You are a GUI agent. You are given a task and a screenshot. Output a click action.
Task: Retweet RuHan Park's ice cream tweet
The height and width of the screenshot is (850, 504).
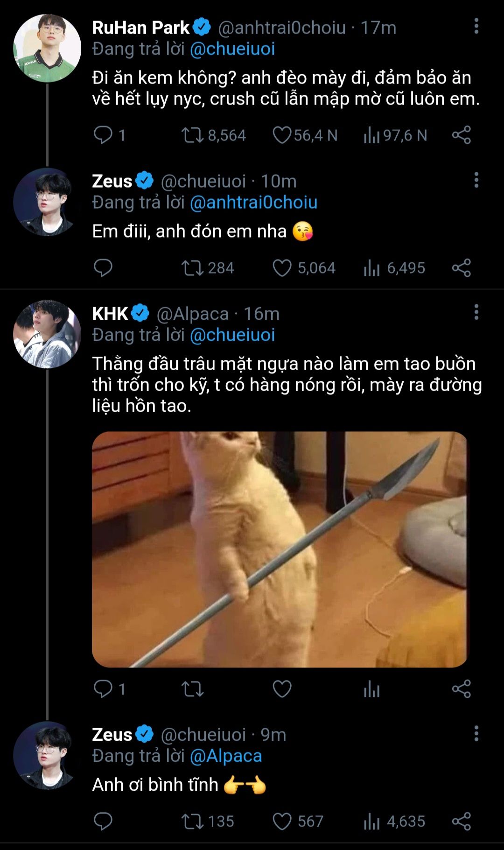[192, 135]
